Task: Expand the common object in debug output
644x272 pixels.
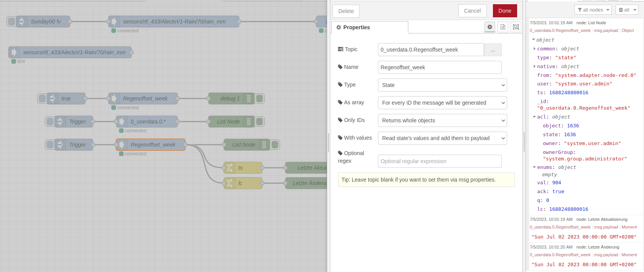Action: coord(534,49)
